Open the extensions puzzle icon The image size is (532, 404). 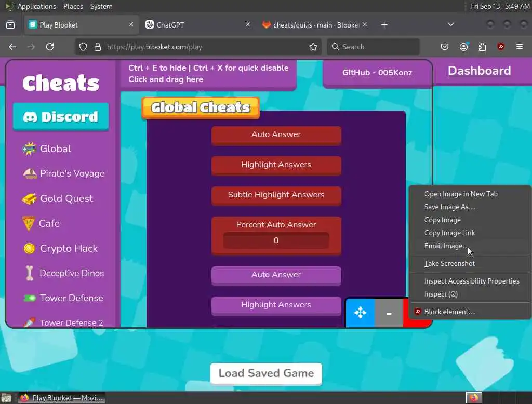point(482,47)
